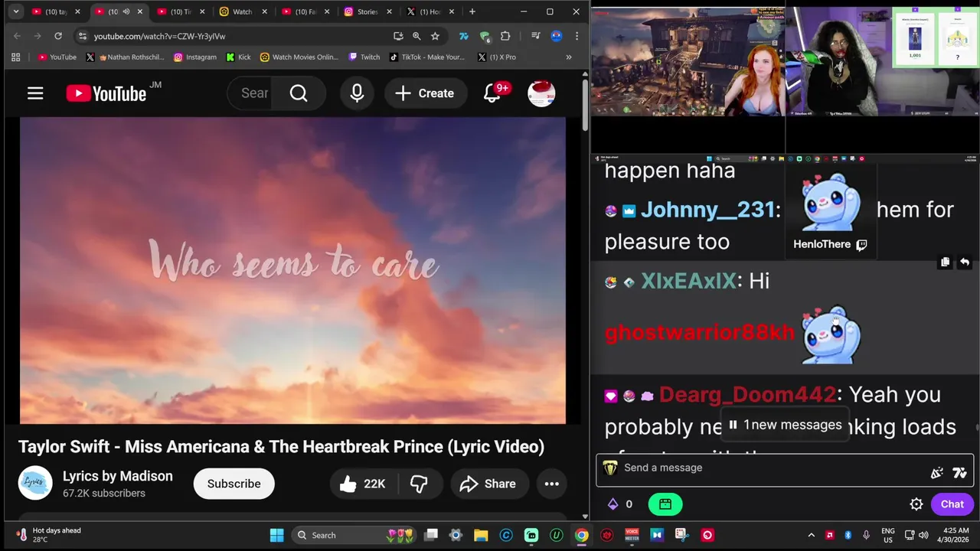The width and height of the screenshot is (980, 551).
Task: Open Windows Start menu
Action: (276, 535)
